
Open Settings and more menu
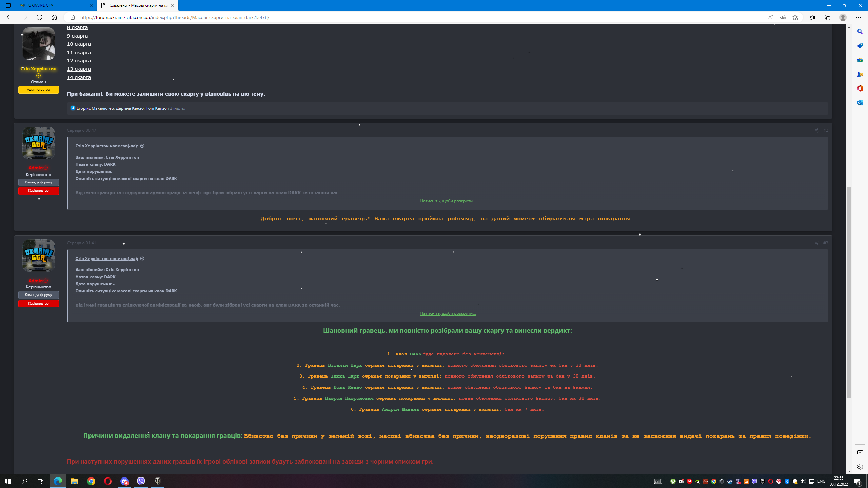[x=859, y=17]
